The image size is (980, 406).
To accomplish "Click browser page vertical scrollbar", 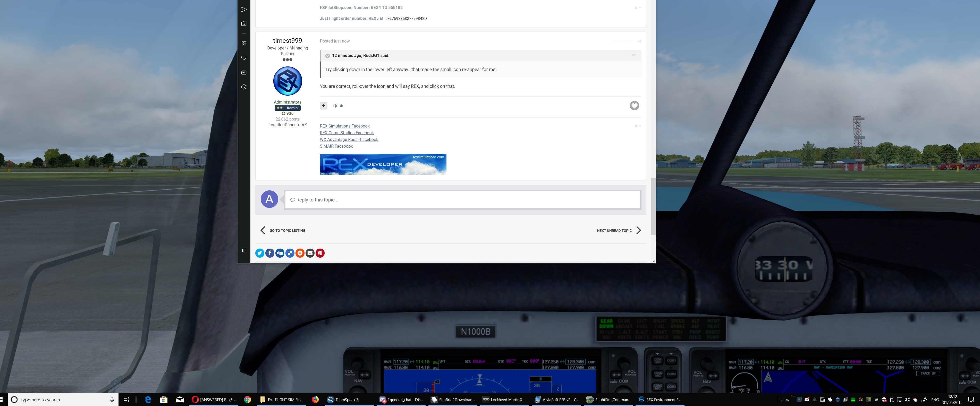I will point(653,206).
